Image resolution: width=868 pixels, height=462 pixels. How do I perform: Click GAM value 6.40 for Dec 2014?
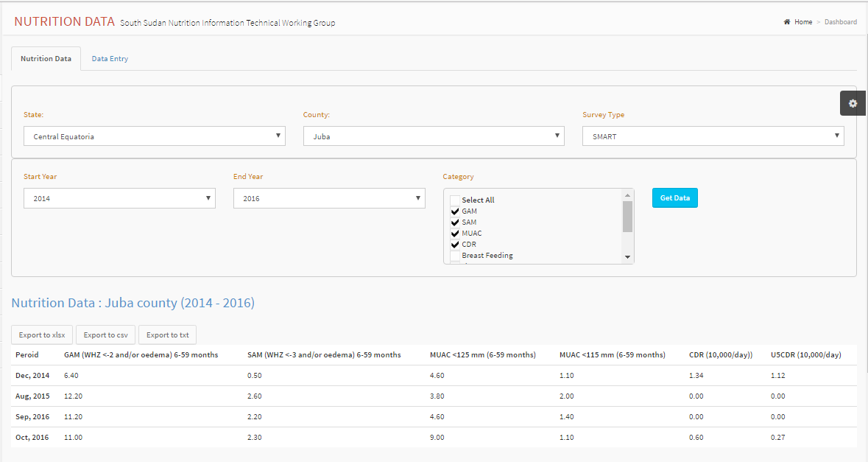click(x=71, y=376)
